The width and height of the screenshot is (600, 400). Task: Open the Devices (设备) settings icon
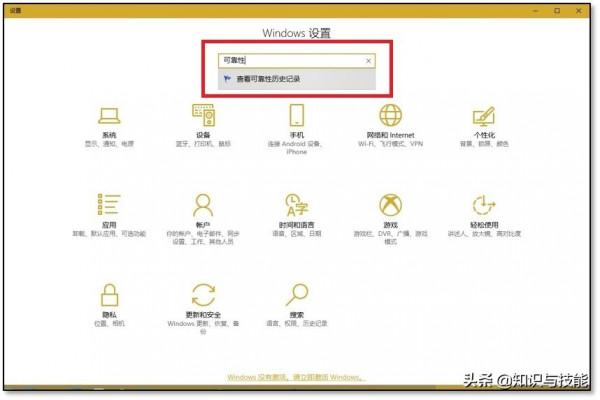(x=203, y=115)
